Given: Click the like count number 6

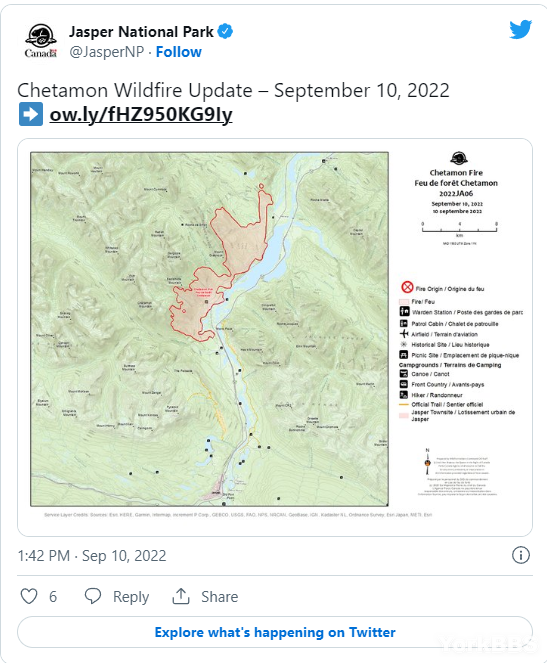Looking at the screenshot, I should [53, 597].
